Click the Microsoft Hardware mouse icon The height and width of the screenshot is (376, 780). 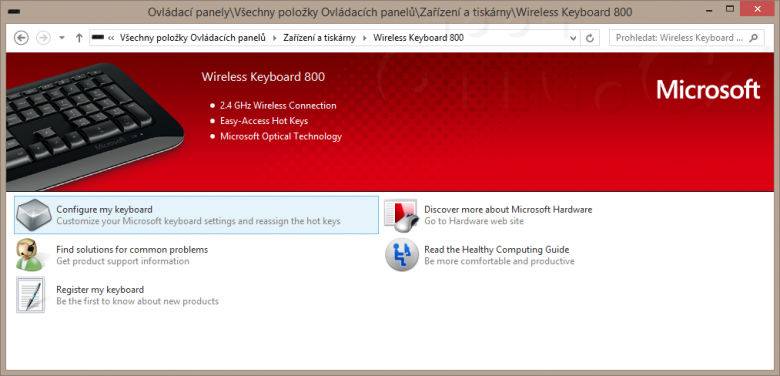[x=401, y=215]
